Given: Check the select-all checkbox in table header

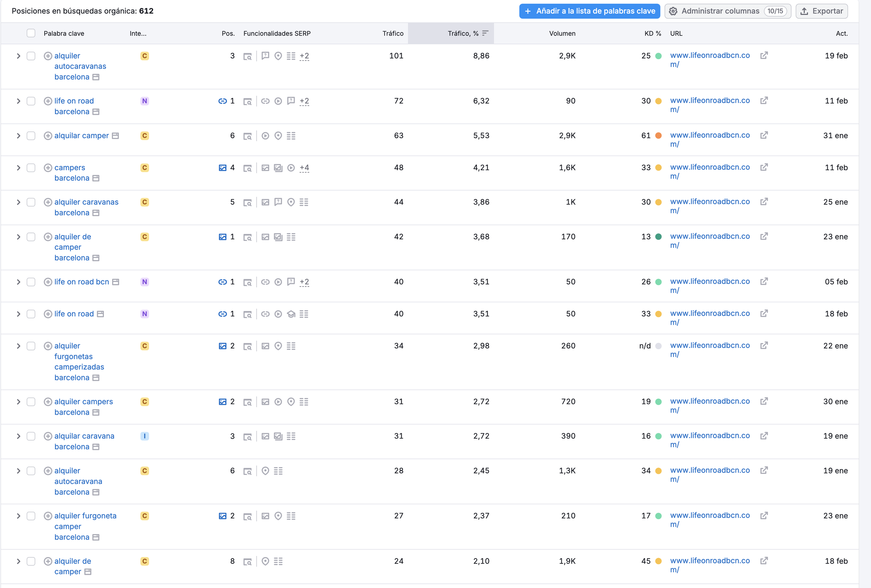Looking at the screenshot, I should (x=31, y=33).
